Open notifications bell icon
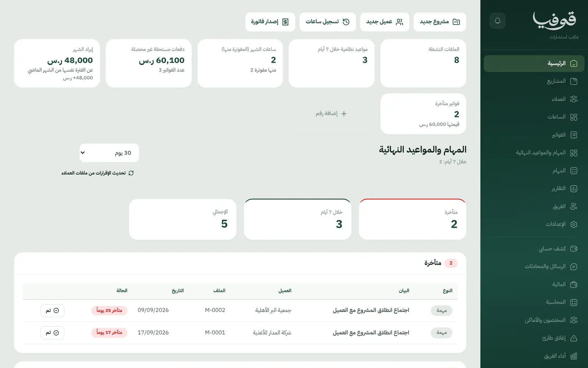Image resolution: width=588 pixels, height=368 pixels. tap(497, 21)
